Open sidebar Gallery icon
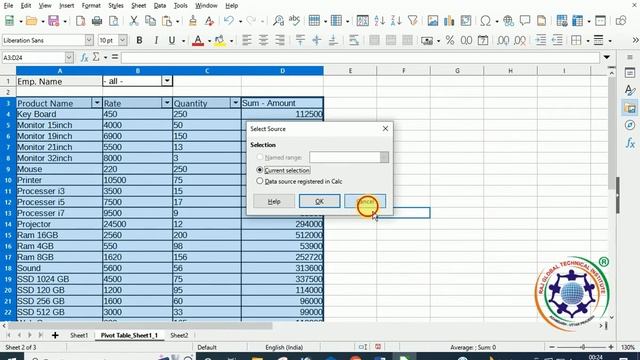 tap(630, 108)
